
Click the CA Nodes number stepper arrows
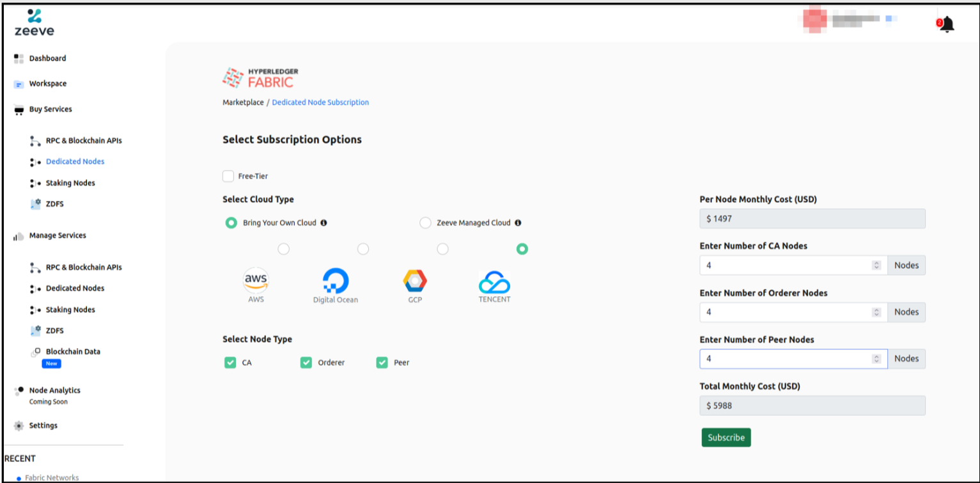point(876,265)
